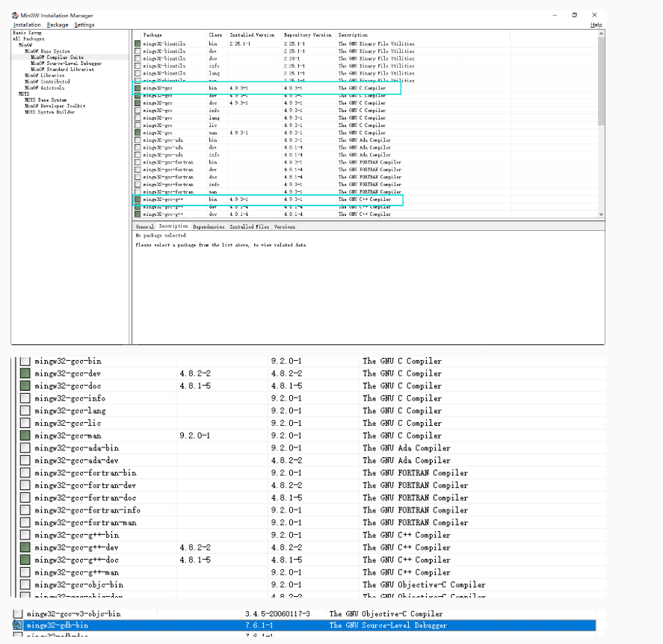
Task: Click the MinGW Installation Manager title bar icon
Action: 15,15
